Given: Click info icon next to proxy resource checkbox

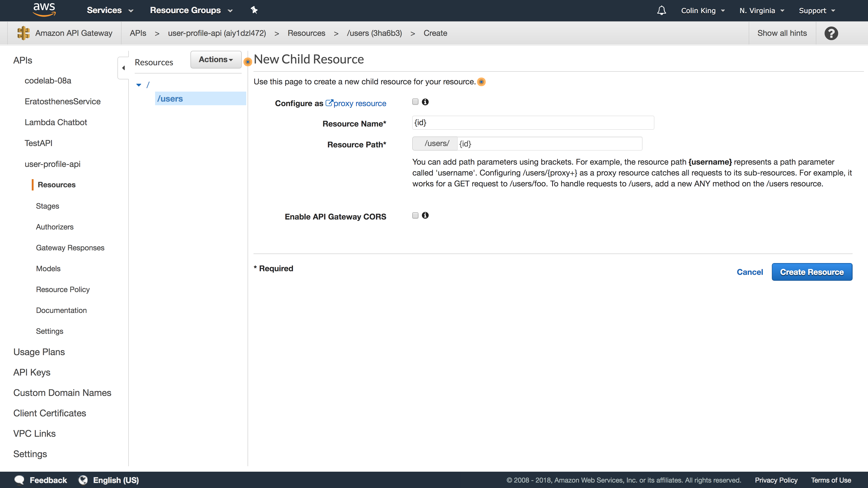Looking at the screenshot, I should coord(425,102).
